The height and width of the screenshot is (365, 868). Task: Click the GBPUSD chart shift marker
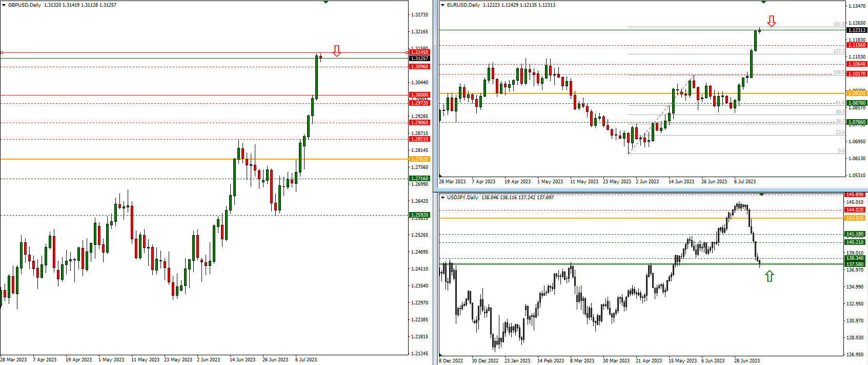click(326, 2)
